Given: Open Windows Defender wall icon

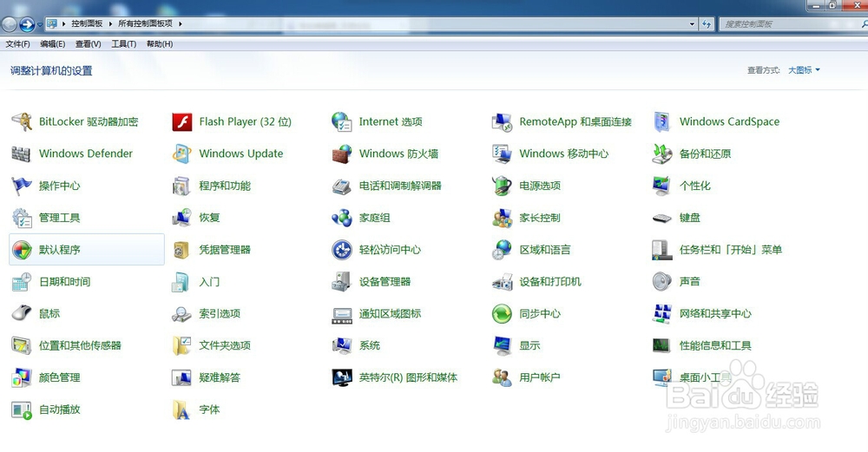Looking at the screenshot, I should click(x=22, y=154).
